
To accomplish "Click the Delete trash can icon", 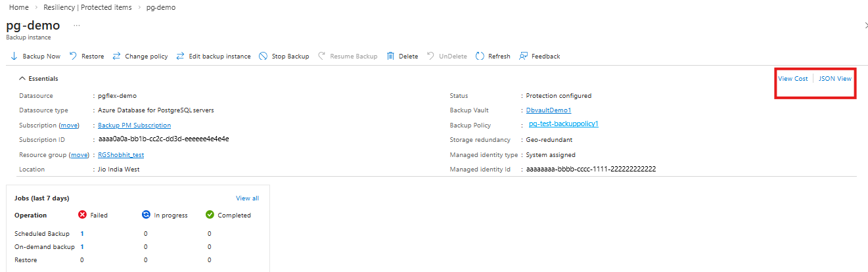I will tap(390, 57).
